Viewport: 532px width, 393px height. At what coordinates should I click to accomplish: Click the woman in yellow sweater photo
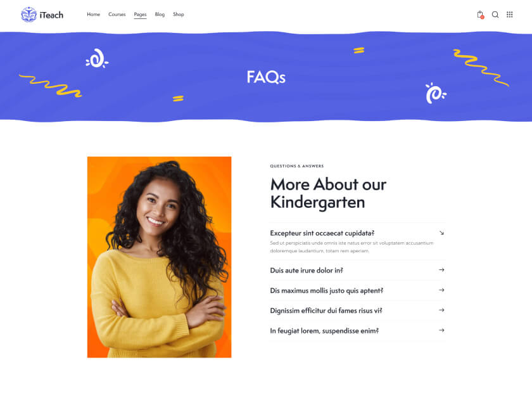[x=159, y=257]
